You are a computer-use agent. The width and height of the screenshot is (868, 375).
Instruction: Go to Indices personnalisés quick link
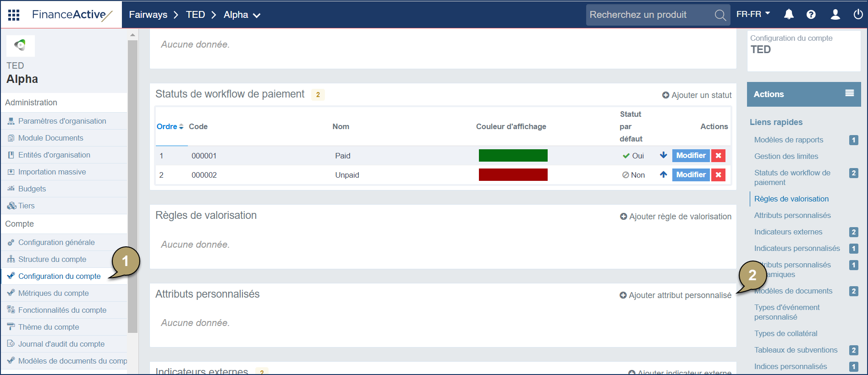(x=791, y=366)
